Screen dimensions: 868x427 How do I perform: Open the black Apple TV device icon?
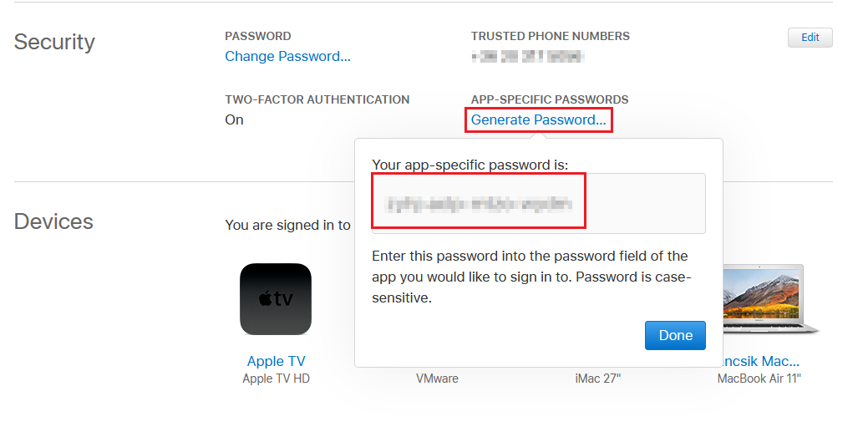point(276,299)
